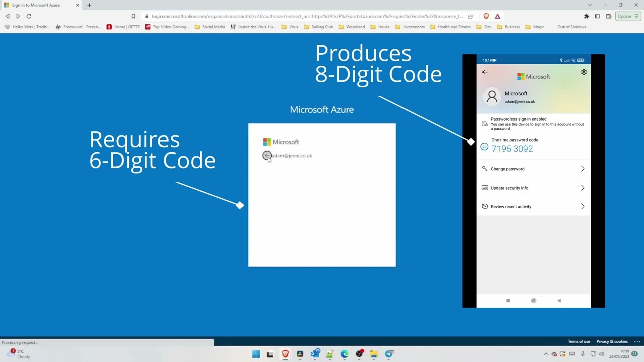644x362 pixels.
Task: Click the share this page icon
Action: pyautogui.click(x=470, y=16)
